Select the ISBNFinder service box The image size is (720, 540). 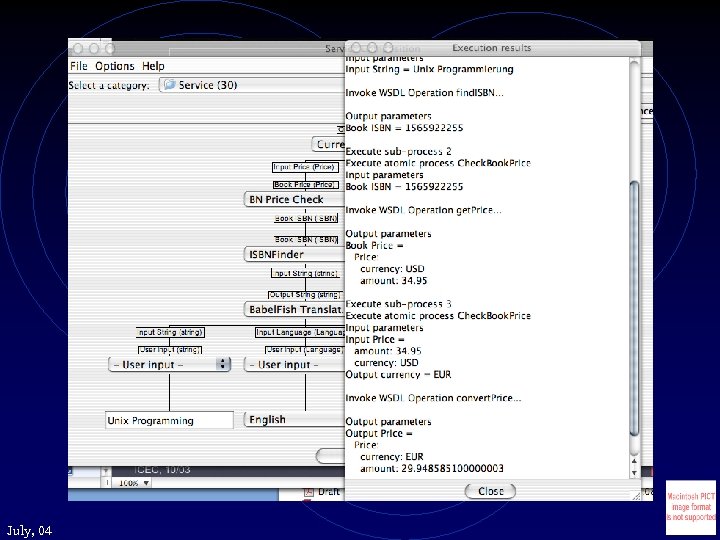pos(294,254)
